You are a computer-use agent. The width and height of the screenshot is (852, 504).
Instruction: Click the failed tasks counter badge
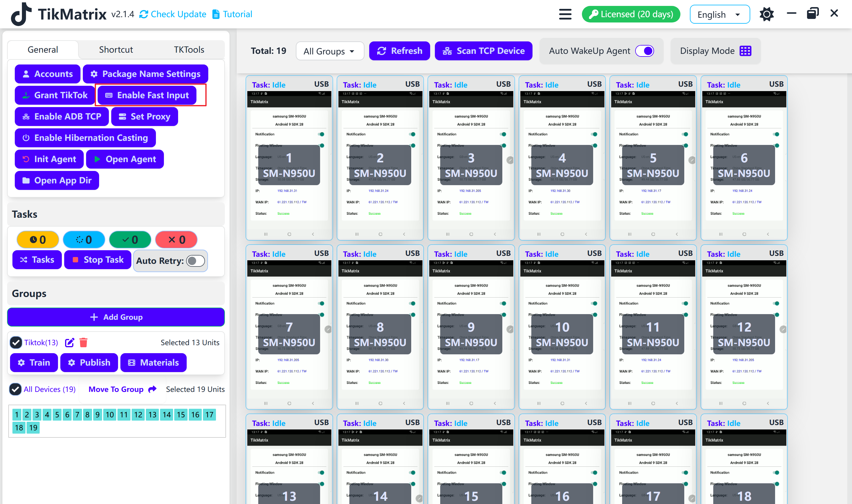(176, 240)
